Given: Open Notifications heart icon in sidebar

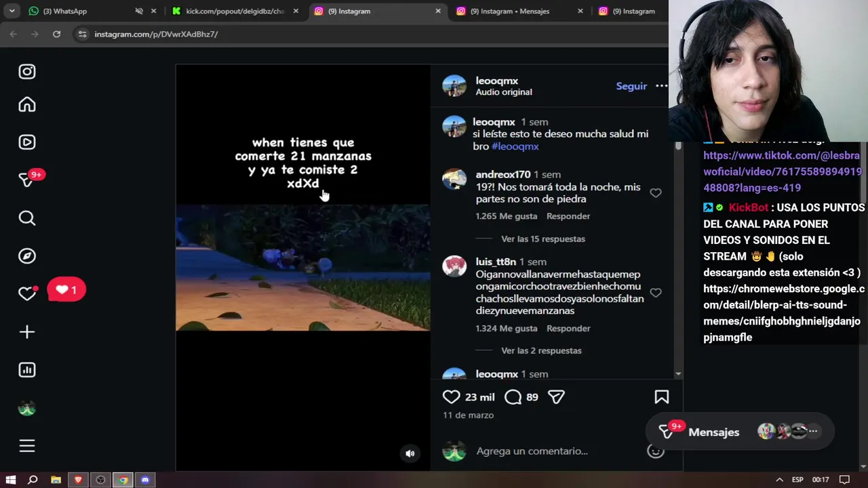Looking at the screenshot, I should coord(27,293).
